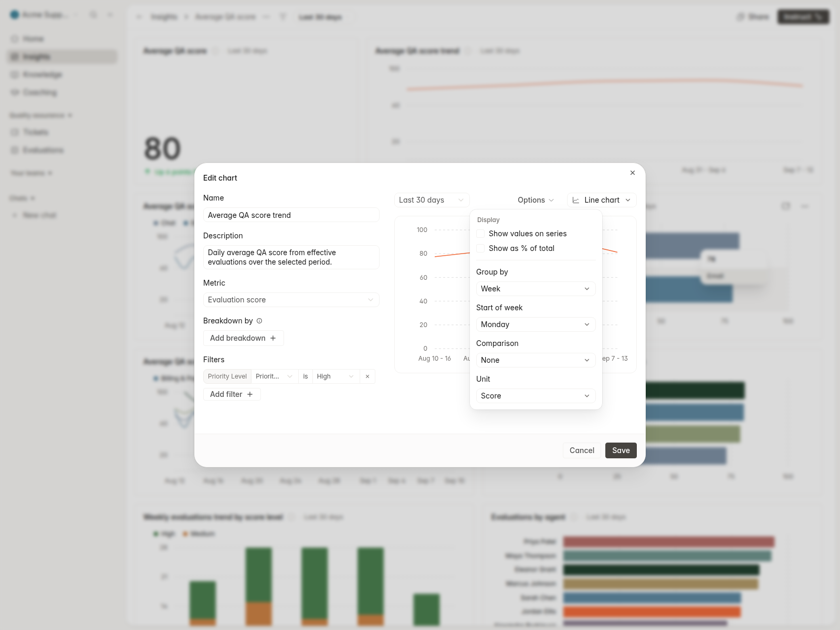Open the Metric Evaluation score dropdown
Viewport: 840px width, 630px height.
click(291, 300)
